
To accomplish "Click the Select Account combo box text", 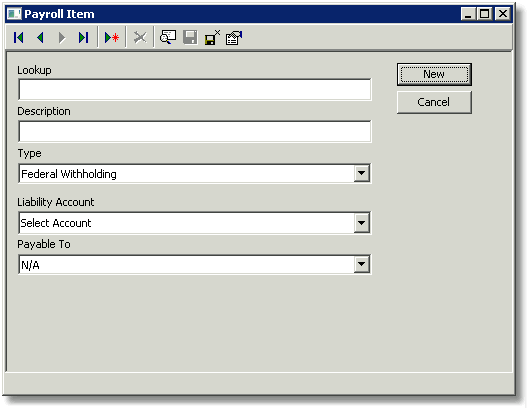I will [x=56, y=223].
